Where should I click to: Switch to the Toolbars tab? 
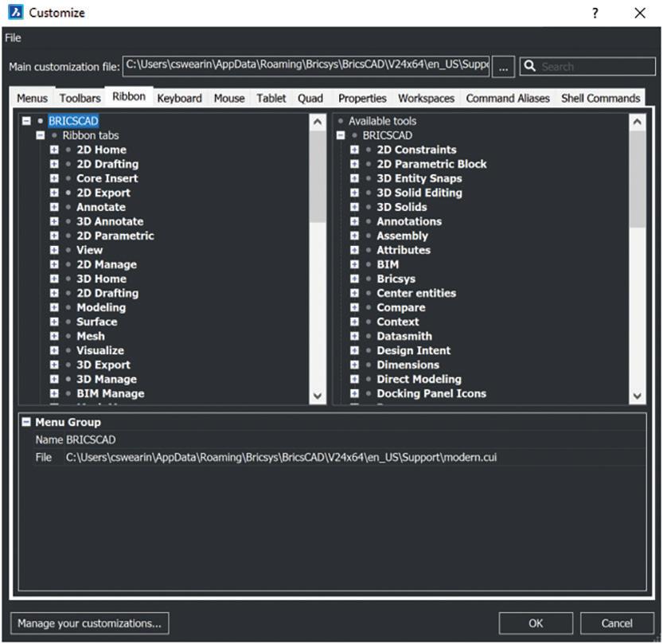click(x=80, y=98)
